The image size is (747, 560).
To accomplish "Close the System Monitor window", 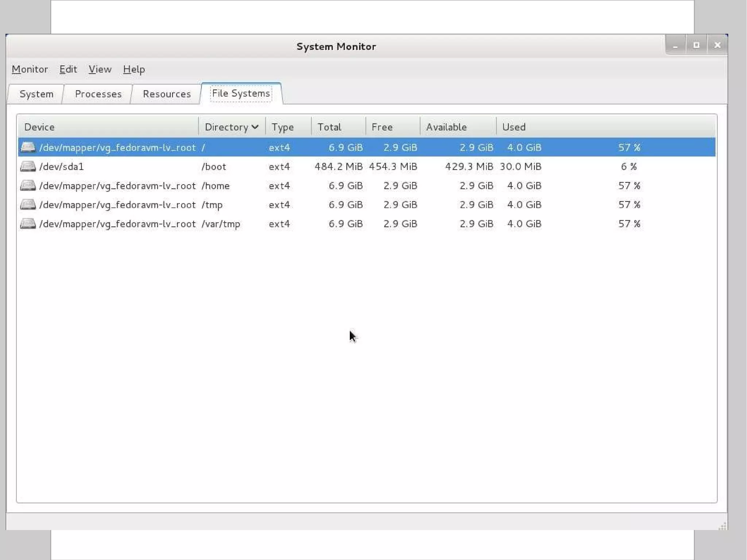I will (x=717, y=45).
